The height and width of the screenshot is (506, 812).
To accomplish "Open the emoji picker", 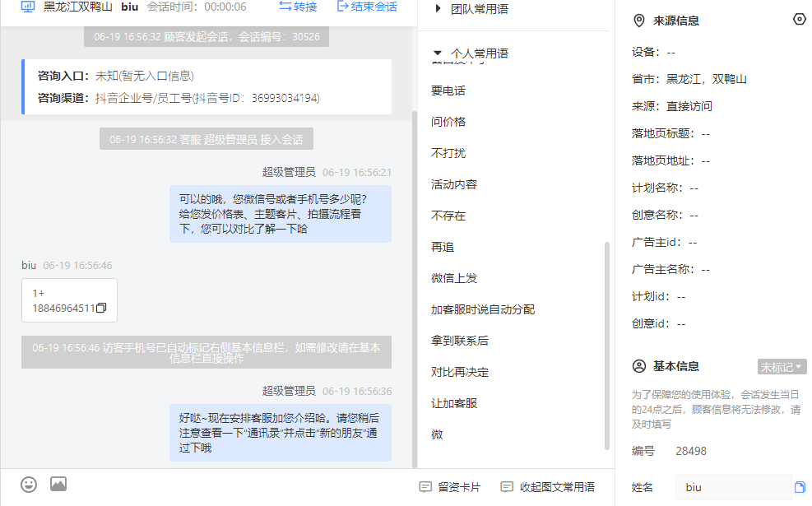I will click(29, 485).
